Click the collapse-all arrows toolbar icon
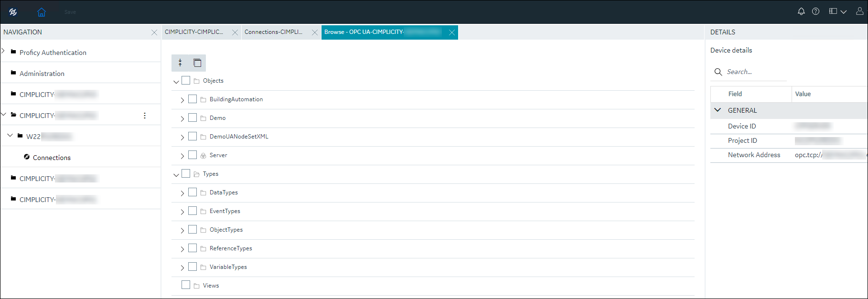This screenshot has height=299, width=868. click(x=180, y=63)
